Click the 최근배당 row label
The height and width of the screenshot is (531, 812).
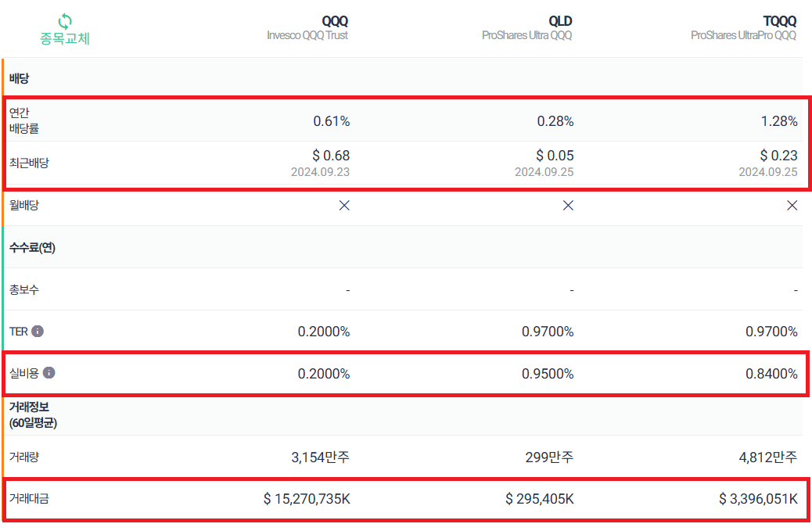[29, 163]
